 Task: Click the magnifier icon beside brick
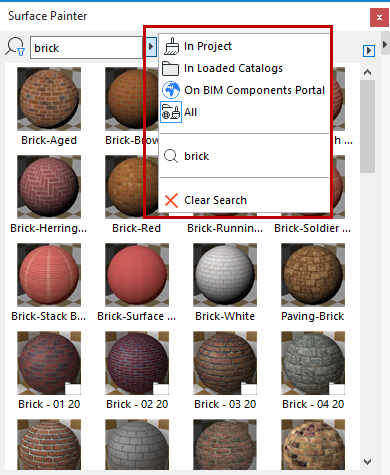tap(171, 156)
